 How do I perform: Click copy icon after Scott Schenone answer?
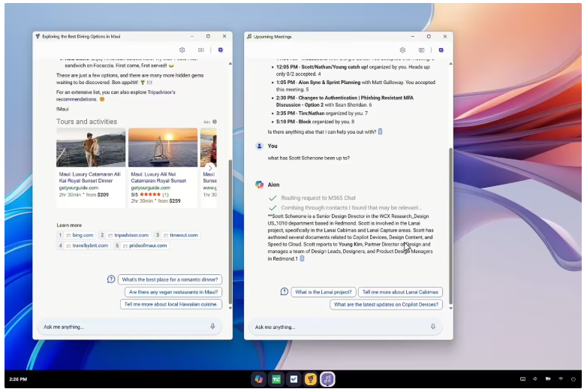(x=302, y=258)
